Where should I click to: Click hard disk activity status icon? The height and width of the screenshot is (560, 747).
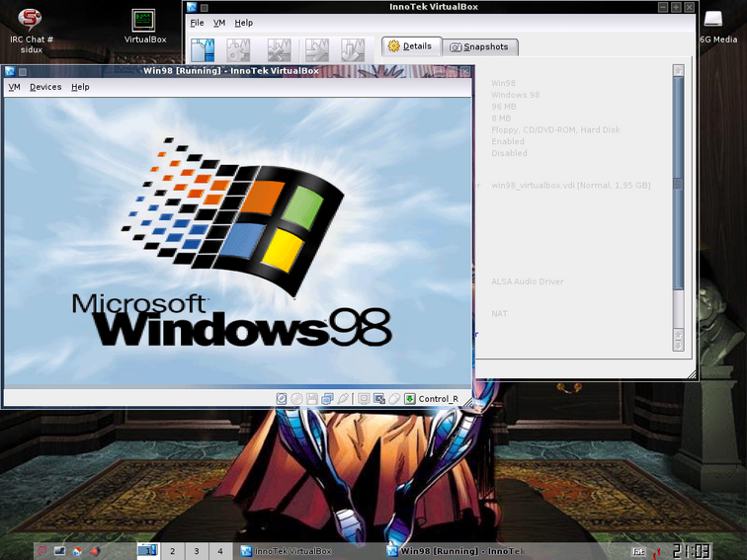pyautogui.click(x=282, y=399)
